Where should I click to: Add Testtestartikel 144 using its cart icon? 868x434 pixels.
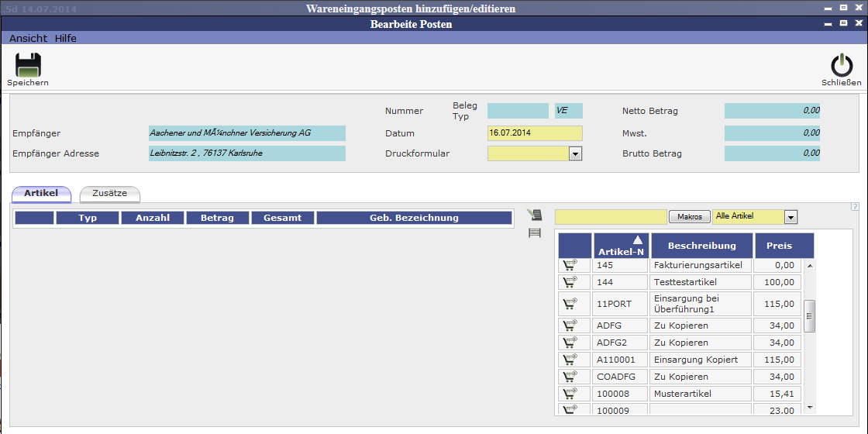point(570,282)
